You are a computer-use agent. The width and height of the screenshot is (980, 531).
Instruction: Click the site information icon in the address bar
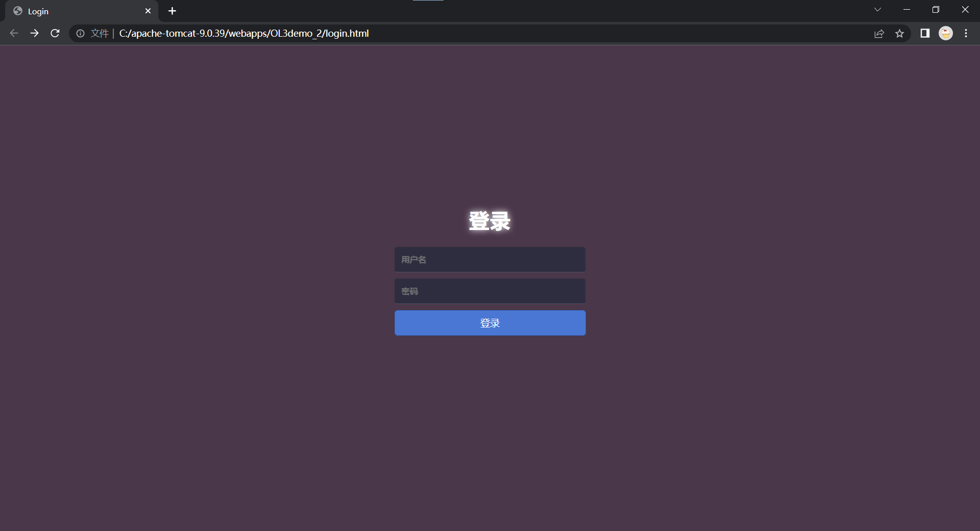[80, 33]
